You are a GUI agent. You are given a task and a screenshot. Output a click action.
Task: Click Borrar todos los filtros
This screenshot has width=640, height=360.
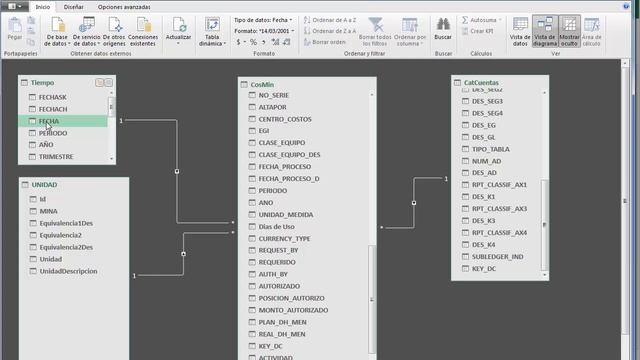[375, 31]
